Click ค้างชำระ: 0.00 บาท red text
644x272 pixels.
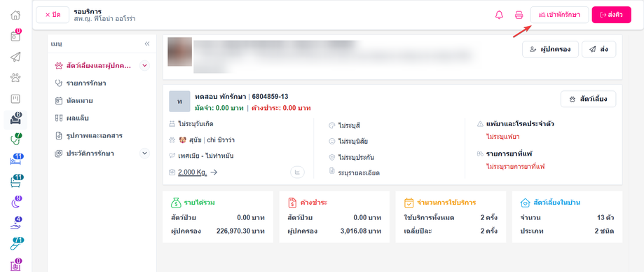tap(281, 108)
